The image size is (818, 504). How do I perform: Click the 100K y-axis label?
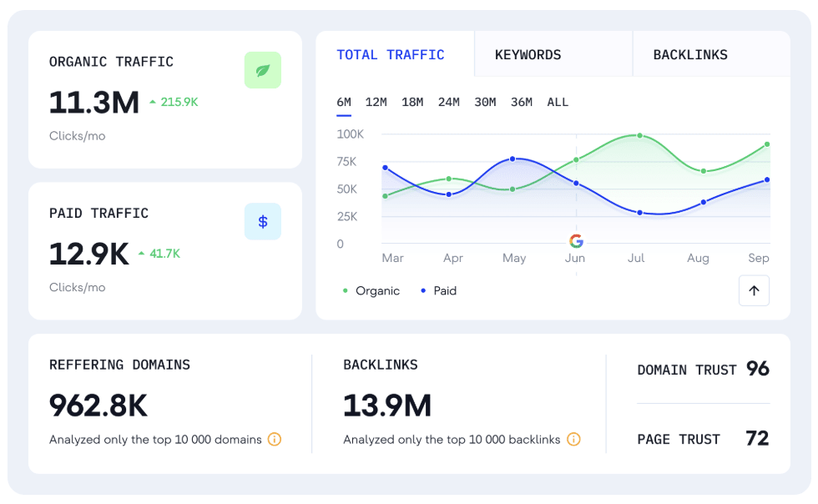(x=350, y=134)
